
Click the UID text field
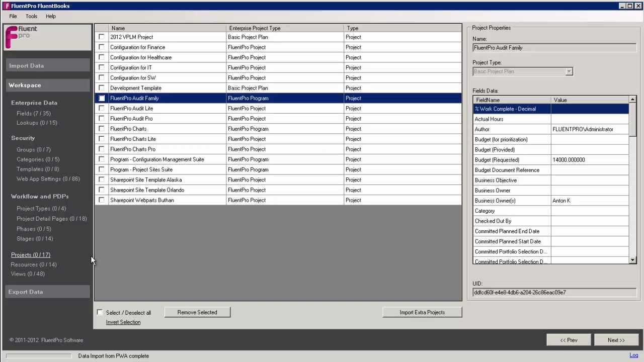click(554, 293)
